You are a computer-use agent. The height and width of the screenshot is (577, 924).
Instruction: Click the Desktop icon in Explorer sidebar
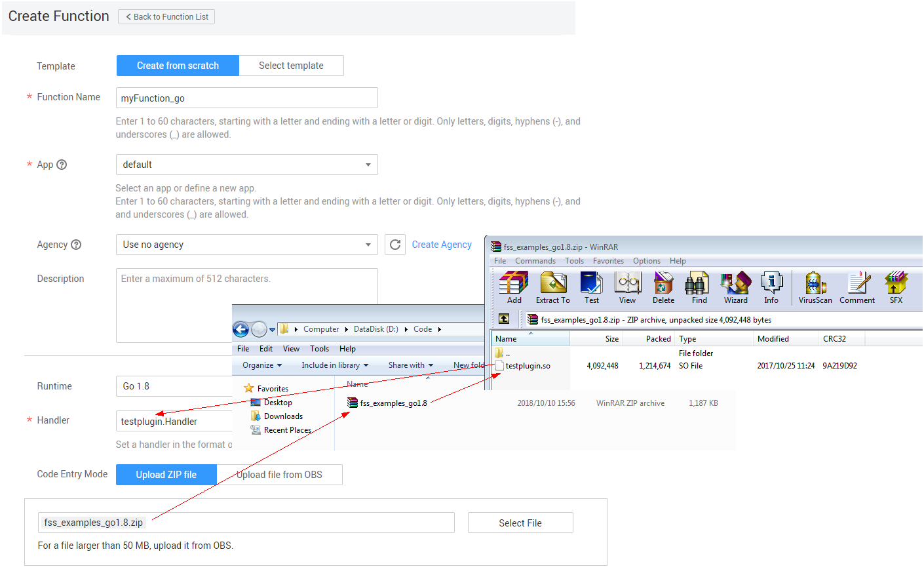[256, 403]
